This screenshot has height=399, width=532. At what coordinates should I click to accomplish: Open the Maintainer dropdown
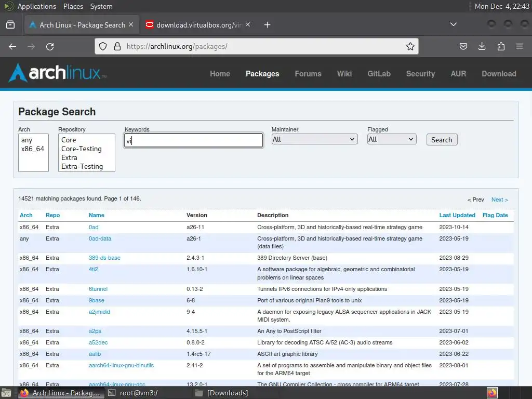(314, 139)
